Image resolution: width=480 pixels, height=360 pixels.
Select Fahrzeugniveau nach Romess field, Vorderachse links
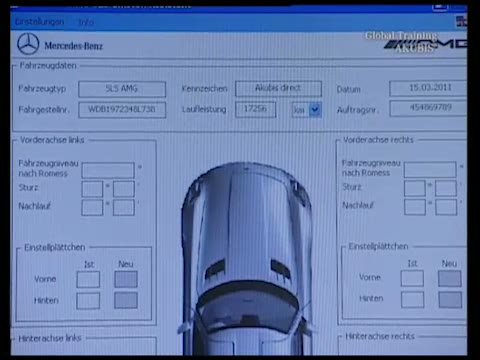point(108,170)
